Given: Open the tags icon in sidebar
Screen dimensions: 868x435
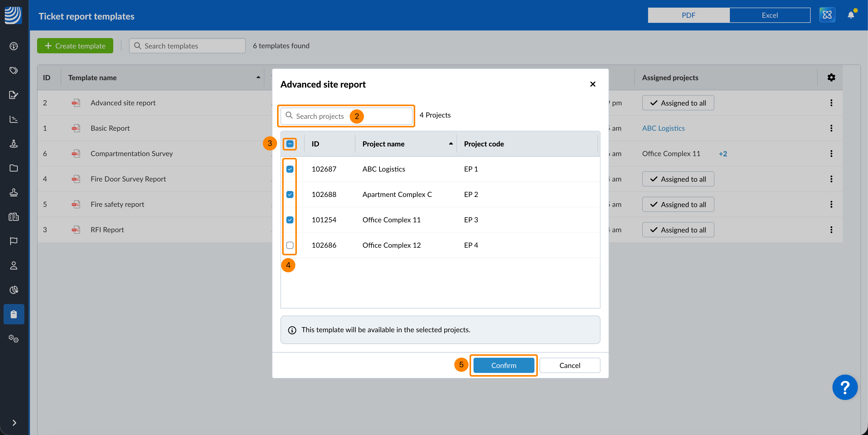Looking at the screenshot, I should pyautogui.click(x=13, y=70).
